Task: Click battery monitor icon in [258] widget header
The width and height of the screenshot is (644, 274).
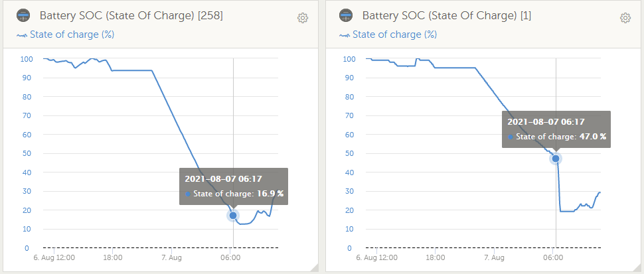Action: coord(24,16)
